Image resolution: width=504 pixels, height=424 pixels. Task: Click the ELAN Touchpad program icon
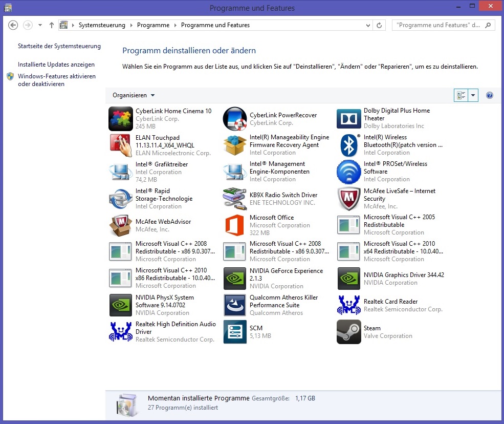[x=121, y=145]
